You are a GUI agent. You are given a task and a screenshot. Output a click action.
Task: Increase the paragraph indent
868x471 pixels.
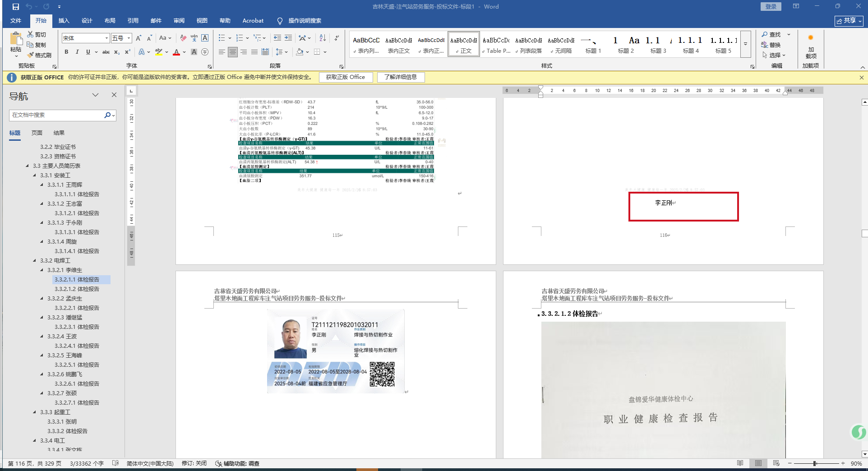pyautogui.click(x=288, y=38)
